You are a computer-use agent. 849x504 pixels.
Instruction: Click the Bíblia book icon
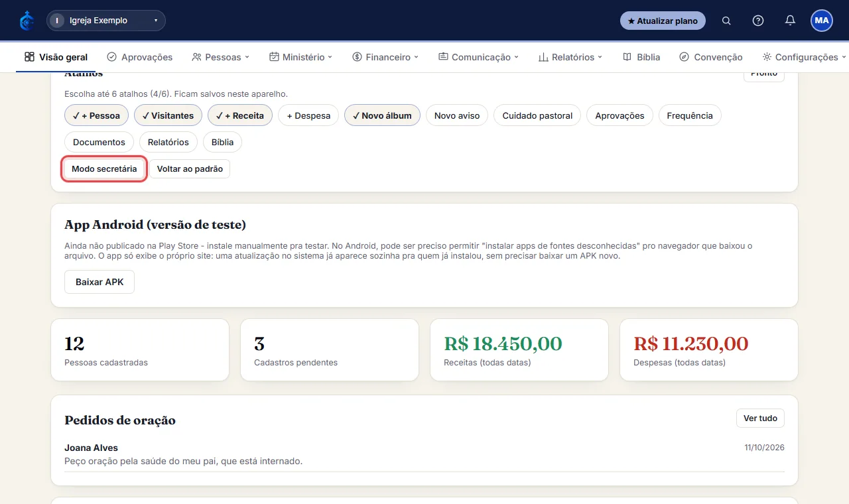pyautogui.click(x=627, y=57)
